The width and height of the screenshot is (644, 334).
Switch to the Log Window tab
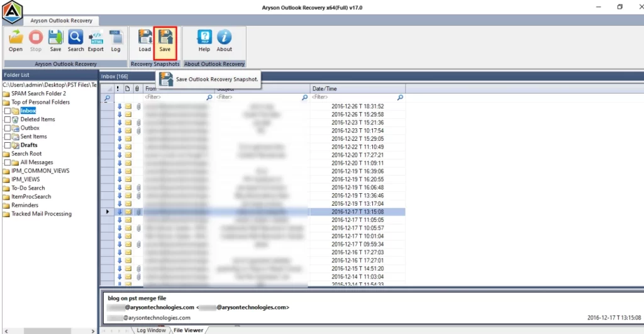coord(151,330)
